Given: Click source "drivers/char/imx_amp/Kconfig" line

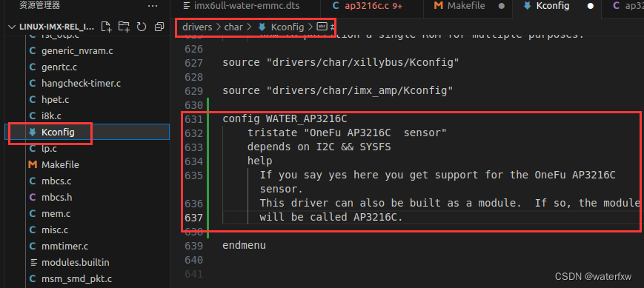Looking at the screenshot, I should pos(338,91).
